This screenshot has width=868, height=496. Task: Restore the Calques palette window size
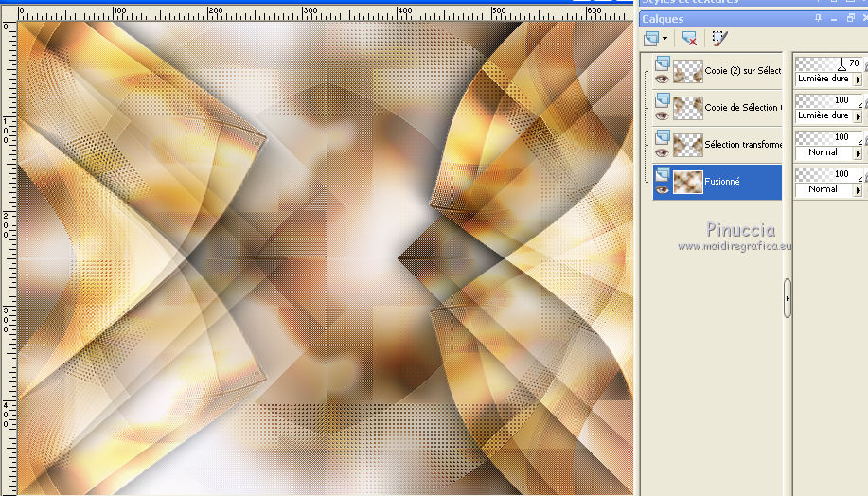point(850,18)
